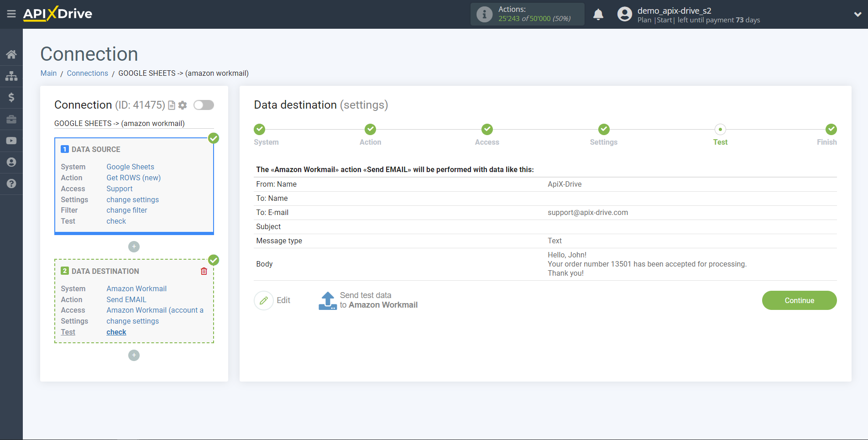Go to the System step

click(260, 129)
